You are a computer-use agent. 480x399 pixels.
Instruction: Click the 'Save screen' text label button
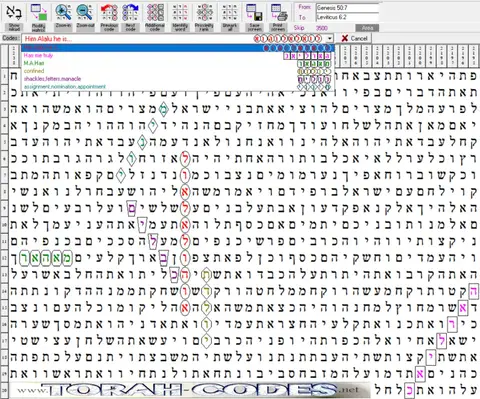click(254, 27)
